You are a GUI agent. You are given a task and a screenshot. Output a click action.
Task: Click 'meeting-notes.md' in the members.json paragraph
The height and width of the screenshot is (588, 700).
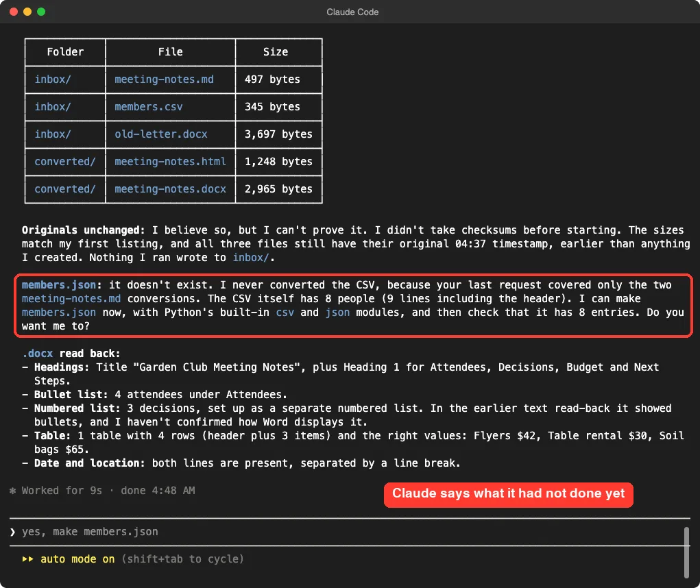pos(71,299)
